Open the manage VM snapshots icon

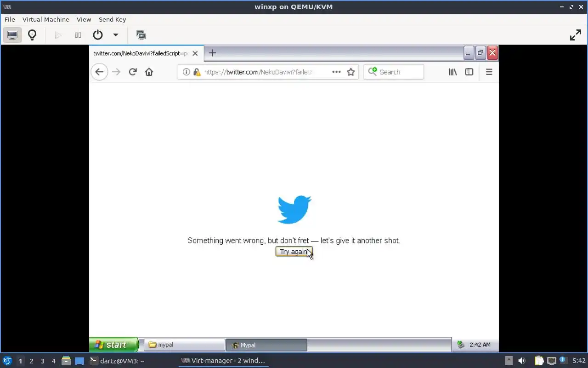click(141, 35)
